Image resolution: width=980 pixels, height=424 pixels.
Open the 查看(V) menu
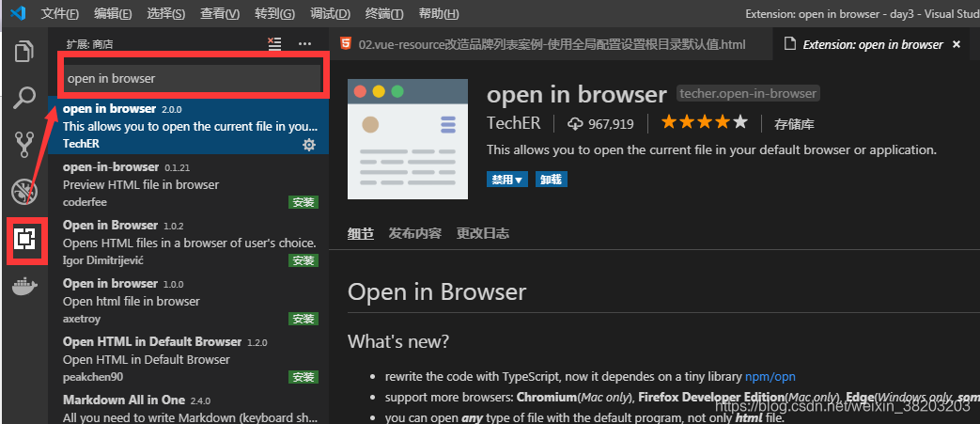pos(220,14)
